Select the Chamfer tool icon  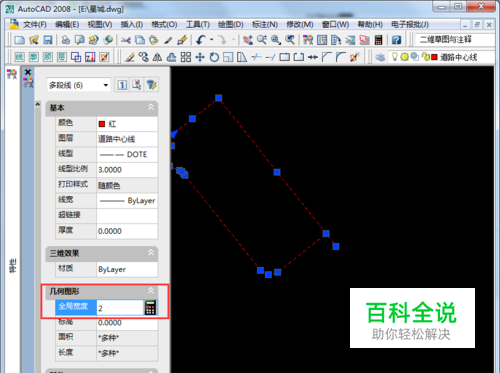326,57
